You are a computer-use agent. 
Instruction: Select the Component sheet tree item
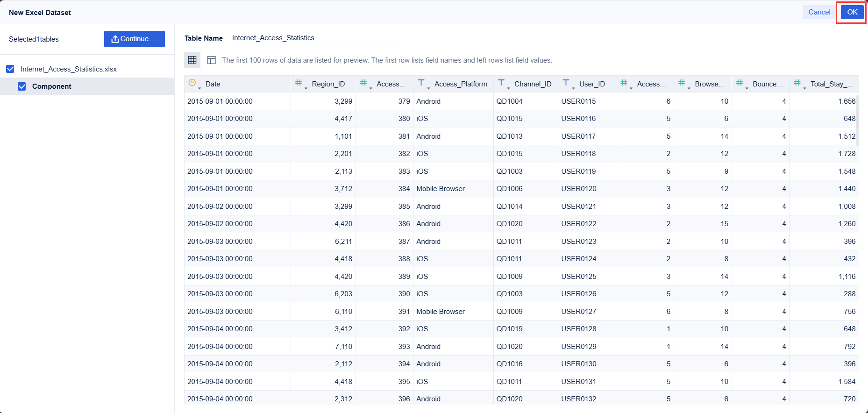click(52, 86)
